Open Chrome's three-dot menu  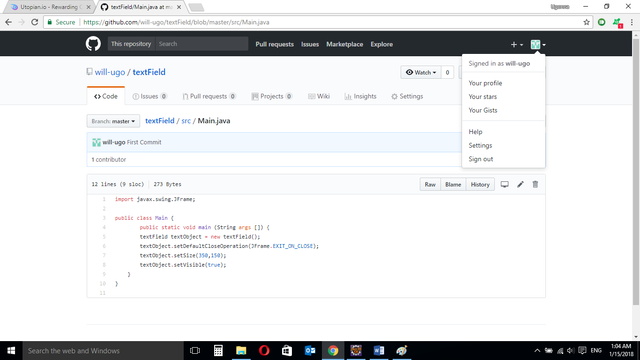click(x=631, y=22)
